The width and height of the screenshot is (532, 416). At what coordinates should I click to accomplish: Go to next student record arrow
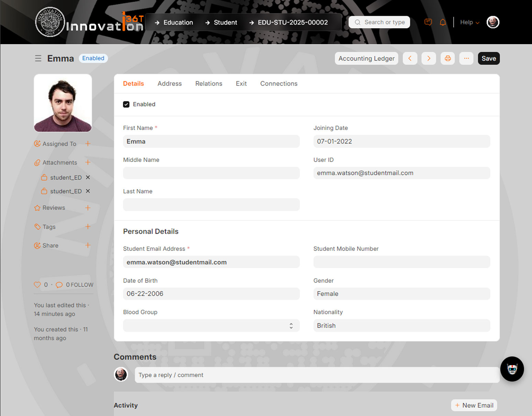click(x=429, y=58)
